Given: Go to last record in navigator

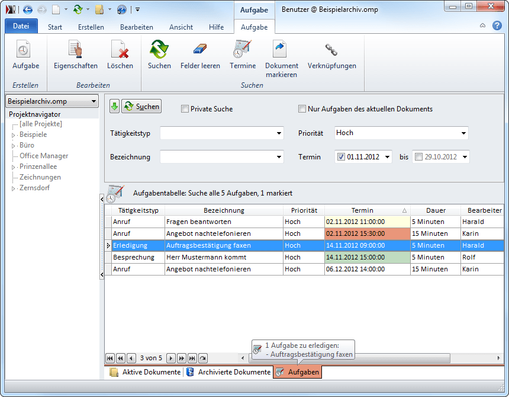Looking at the screenshot, I should (192, 358).
